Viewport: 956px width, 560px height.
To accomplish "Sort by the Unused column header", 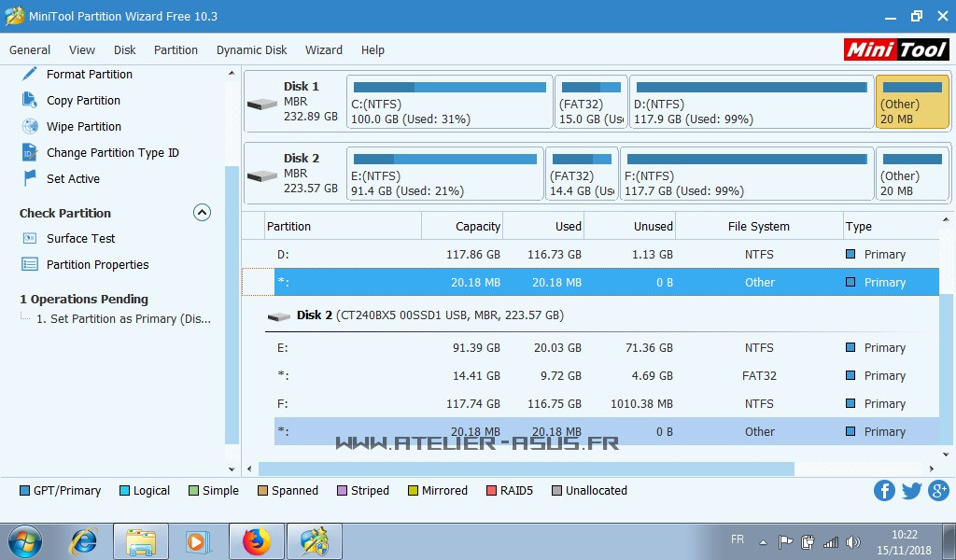I will click(629, 226).
